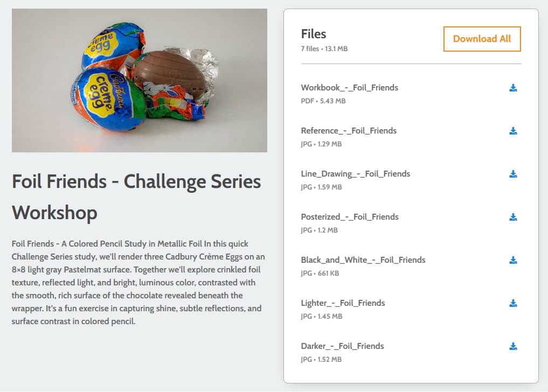The width and height of the screenshot is (548, 392).
Task: Select the Reference_-_Foil_Friends file name
Action: (348, 131)
